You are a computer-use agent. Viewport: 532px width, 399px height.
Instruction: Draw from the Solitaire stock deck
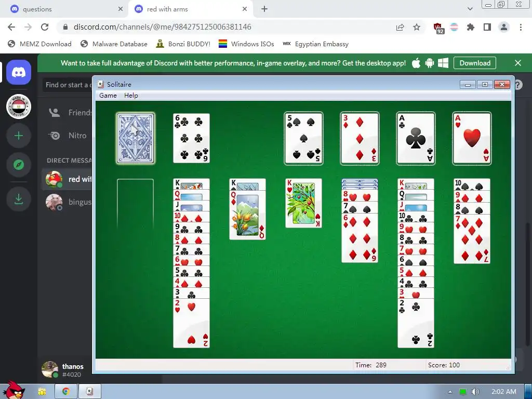[136, 138]
